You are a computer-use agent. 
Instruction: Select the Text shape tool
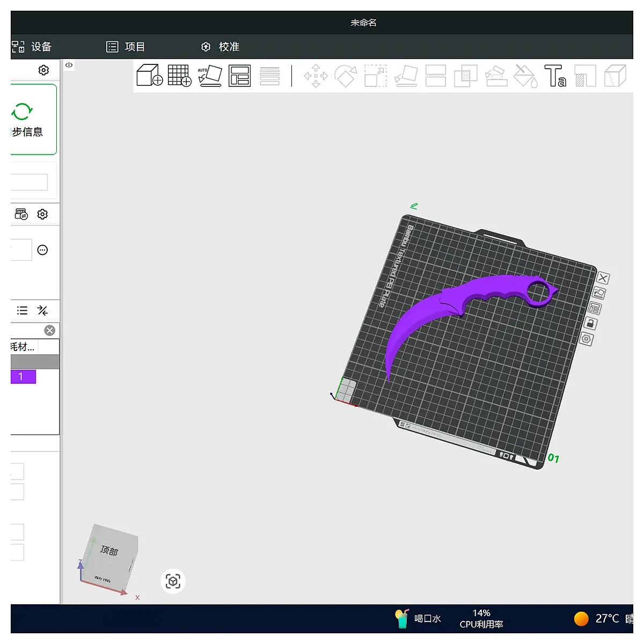click(555, 76)
